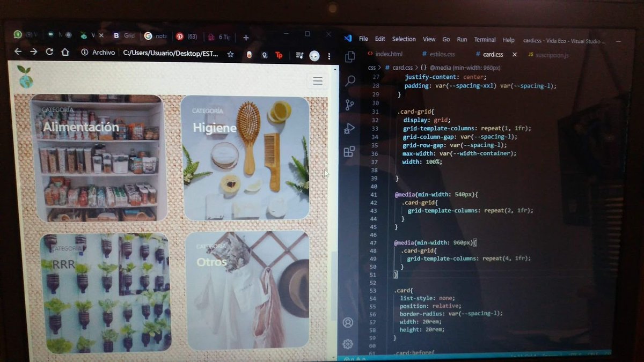Open the Run and Debug view
644x362 pixels.
point(349,128)
